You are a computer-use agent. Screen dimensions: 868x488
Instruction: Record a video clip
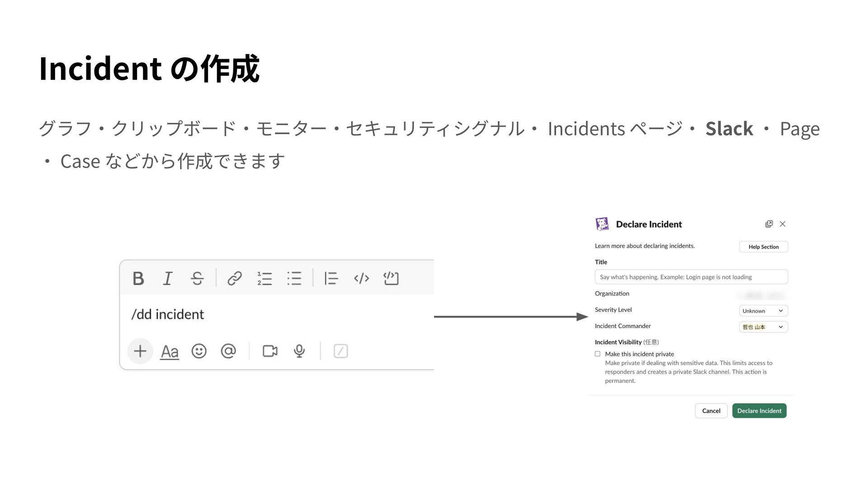coord(270,351)
